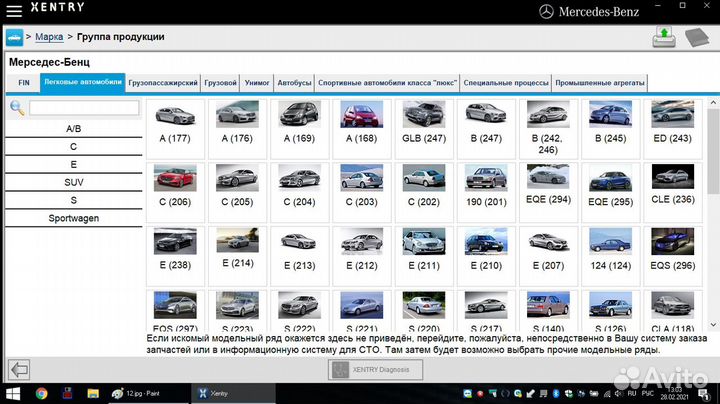Select 190 (201) model

(486, 192)
